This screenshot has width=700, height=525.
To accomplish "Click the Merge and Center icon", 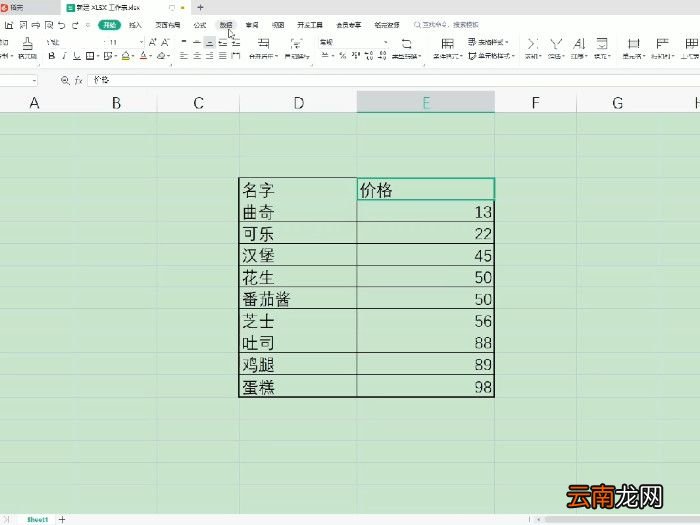I will tap(264, 44).
